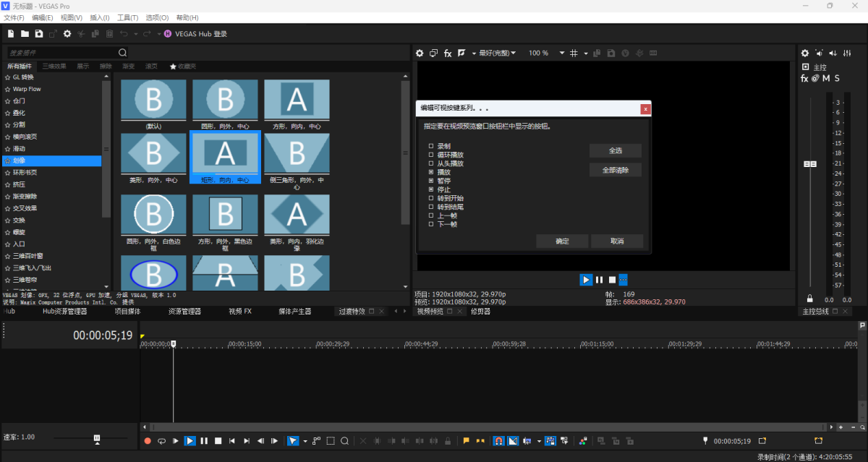Uncheck the 暂停 checkbox
Viewport: 868px width, 462px height.
(x=431, y=181)
